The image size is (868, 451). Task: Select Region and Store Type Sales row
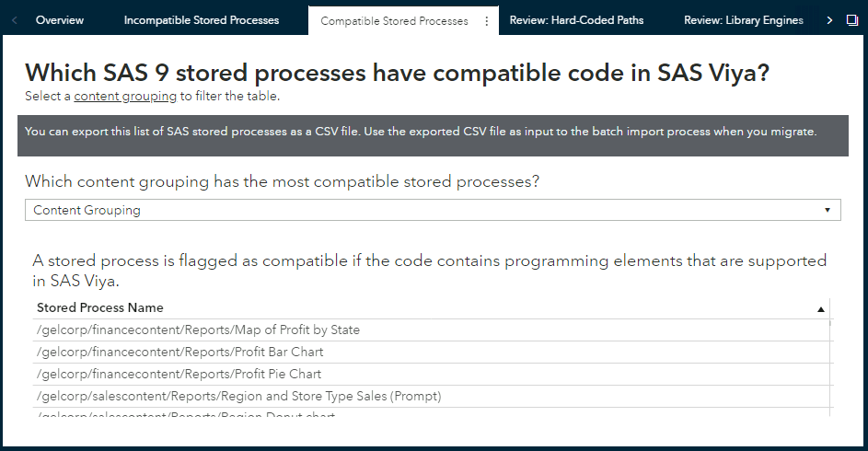[238, 396]
